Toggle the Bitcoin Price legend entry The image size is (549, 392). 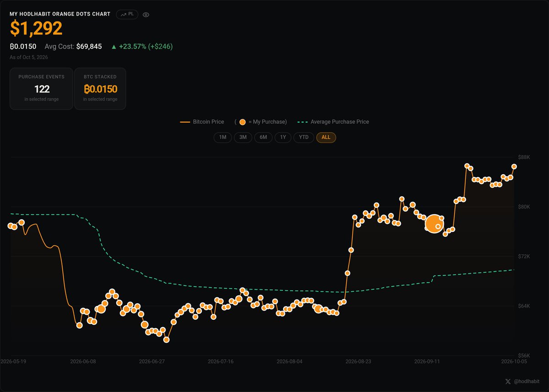(202, 122)
